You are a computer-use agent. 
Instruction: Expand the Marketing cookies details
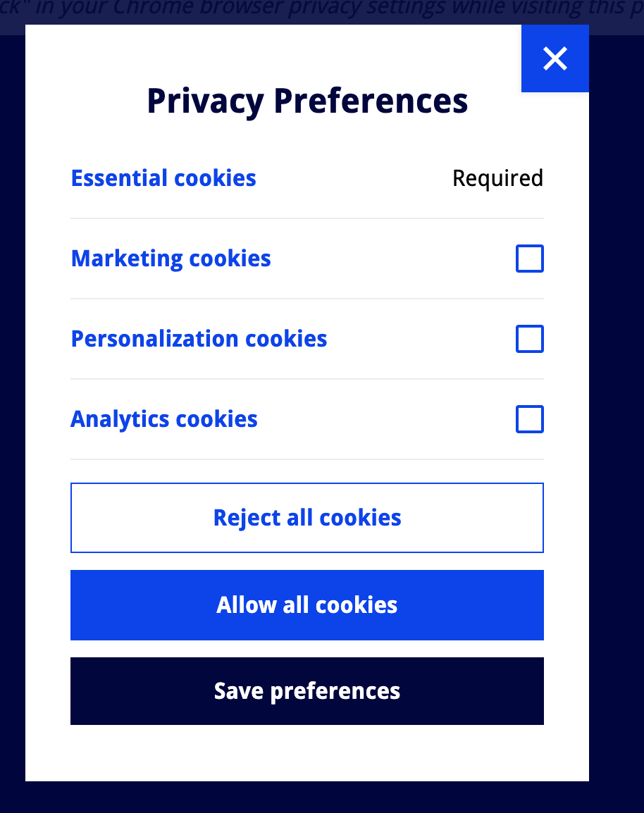(x=171, y=259)
